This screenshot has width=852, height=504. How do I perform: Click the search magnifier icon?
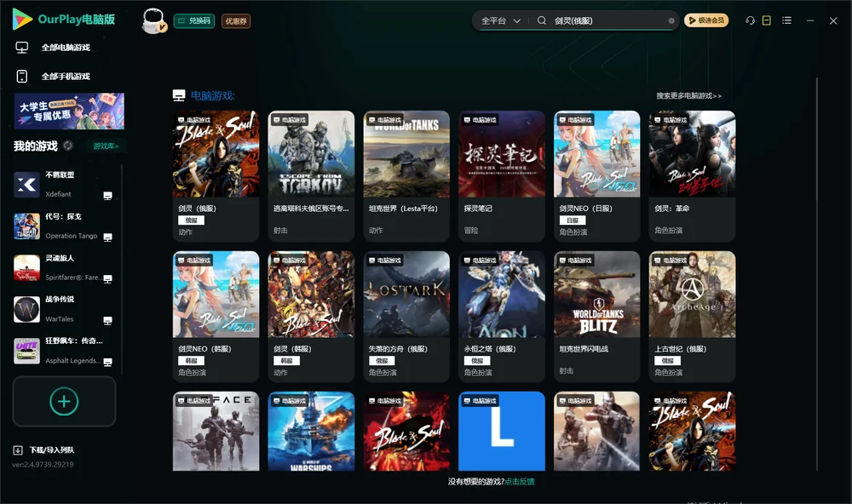(x=542, y=20)
